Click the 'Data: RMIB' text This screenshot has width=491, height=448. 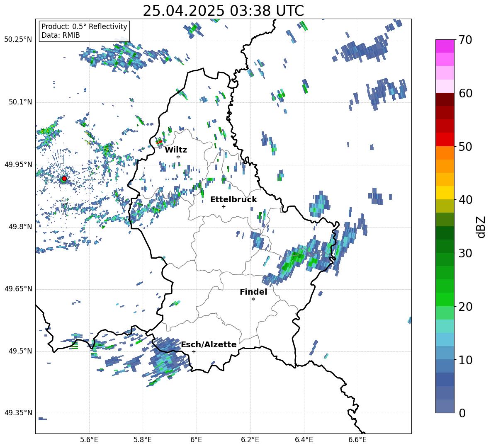coord(61,35)
